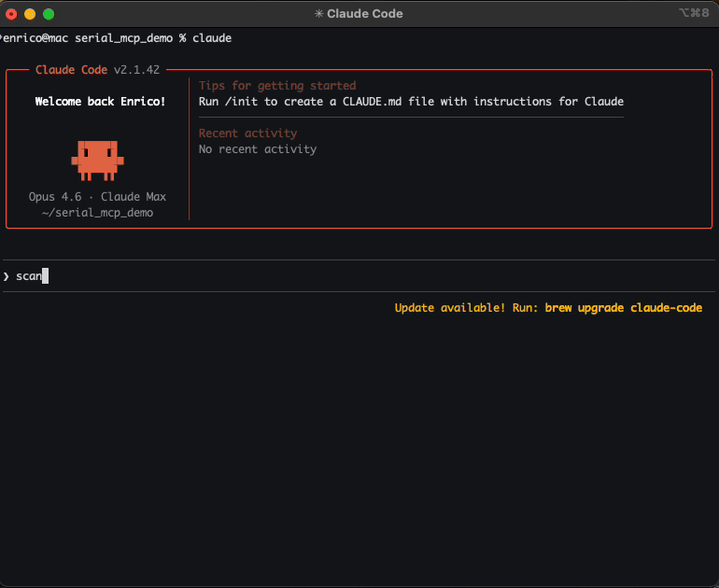This screenshot has height=588, width=719.
Task: Click the ~/serial_mcp_demo directory path
Action: [x=97, y=213]
